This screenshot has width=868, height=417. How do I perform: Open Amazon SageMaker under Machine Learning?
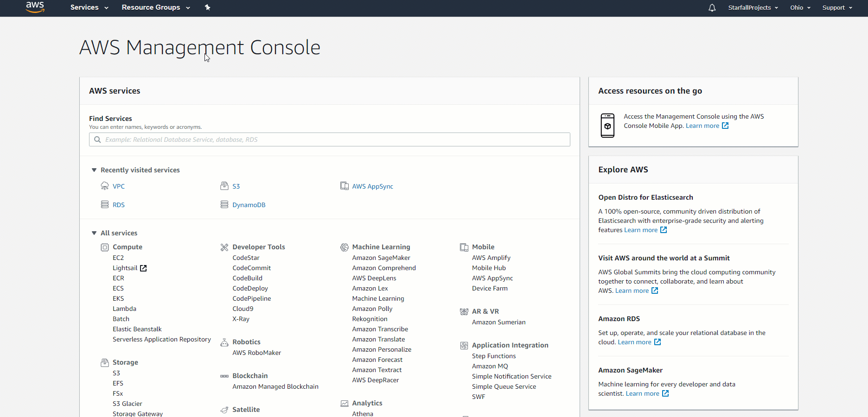pyautogui.click(x=381, y=258)
